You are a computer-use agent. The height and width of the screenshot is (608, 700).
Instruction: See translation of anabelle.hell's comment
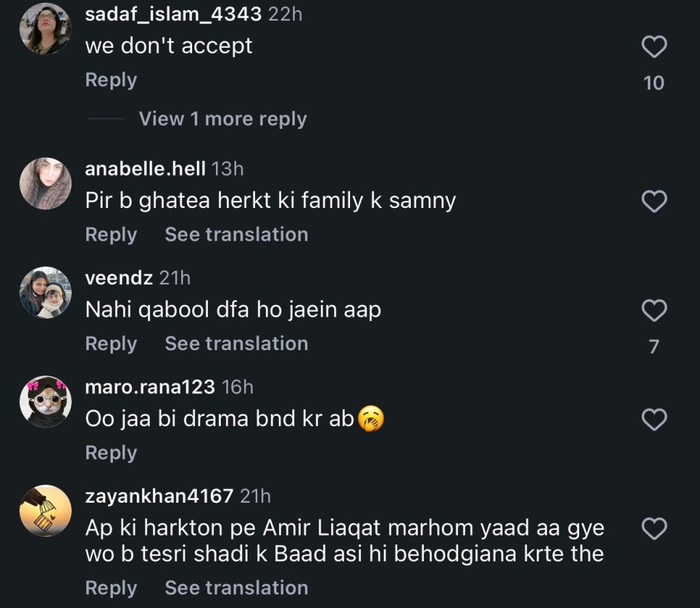click(236, 235)
